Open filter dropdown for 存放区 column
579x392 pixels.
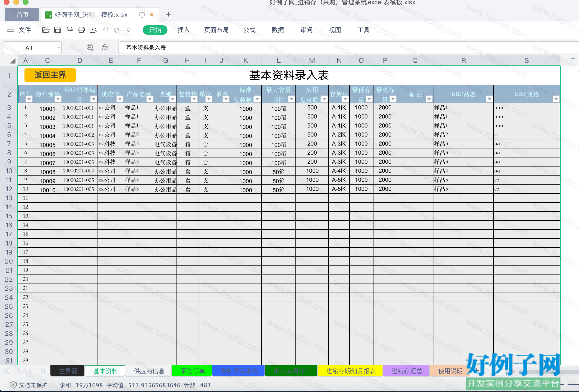pos(345,99)
